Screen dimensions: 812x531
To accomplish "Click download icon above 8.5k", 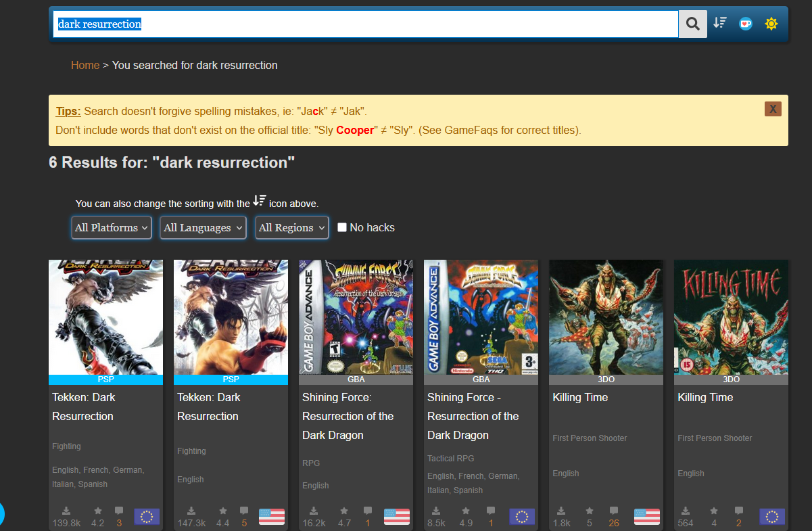I will (x=436, y=511).
